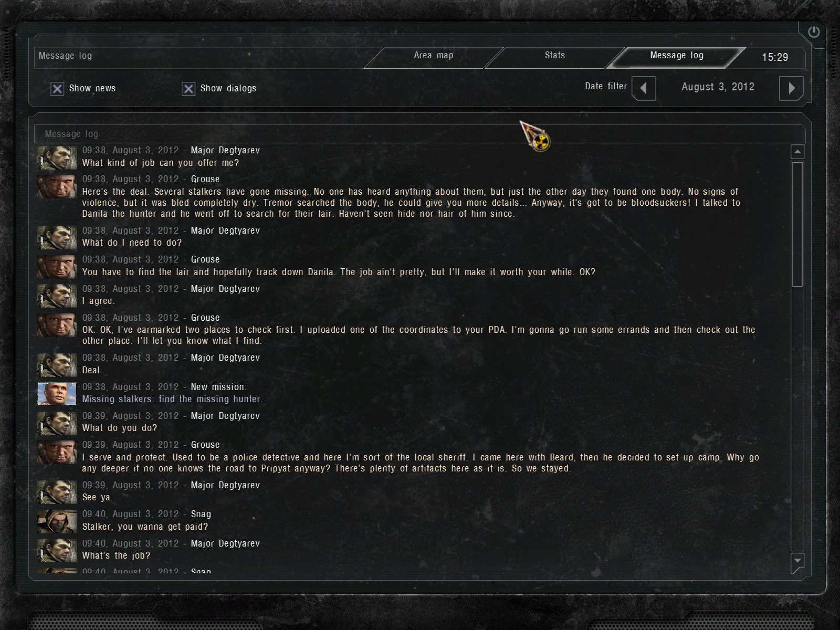
Task: Click Degtyarev's portrait next to 'I agree.'
Action: tap(57, 296)
